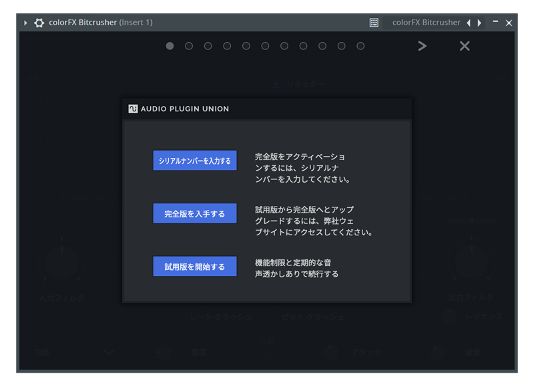Jump to the second page dot

pos(189,46)
